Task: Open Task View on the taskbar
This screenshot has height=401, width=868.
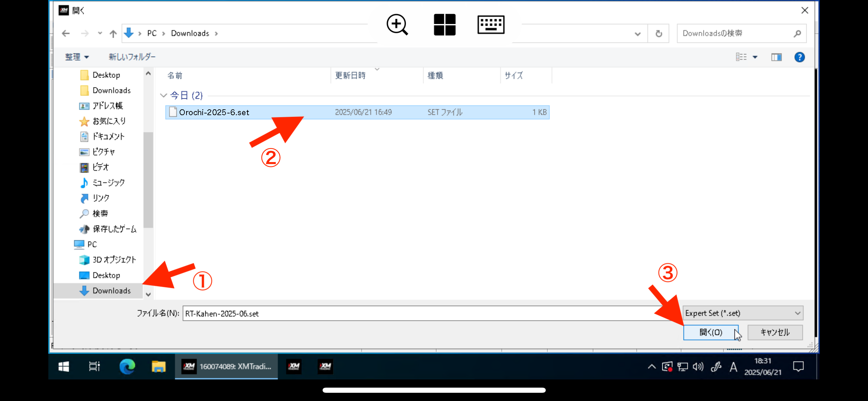Action: click(94, 366)
